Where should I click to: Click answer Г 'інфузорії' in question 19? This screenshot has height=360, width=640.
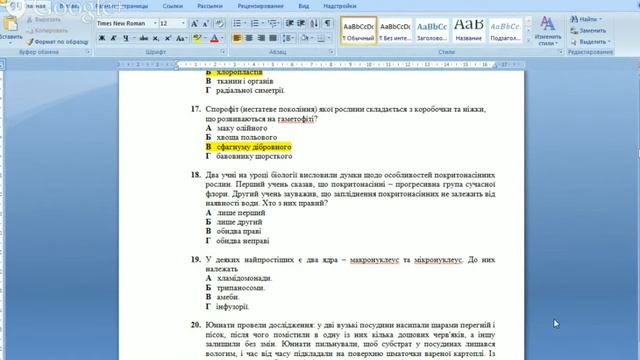(x=232, y=307)
